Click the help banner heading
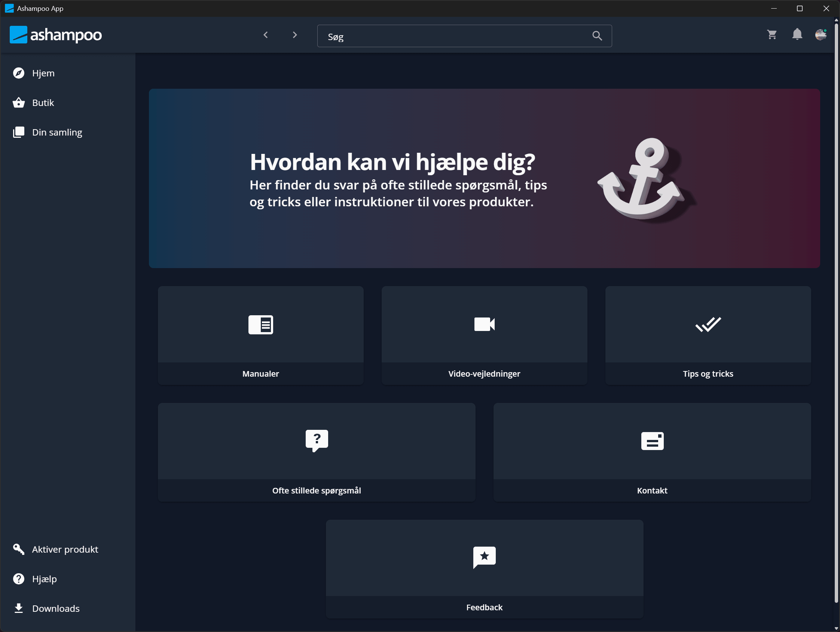This screenshot has height=632, width=840. click(x=392, y=162)
